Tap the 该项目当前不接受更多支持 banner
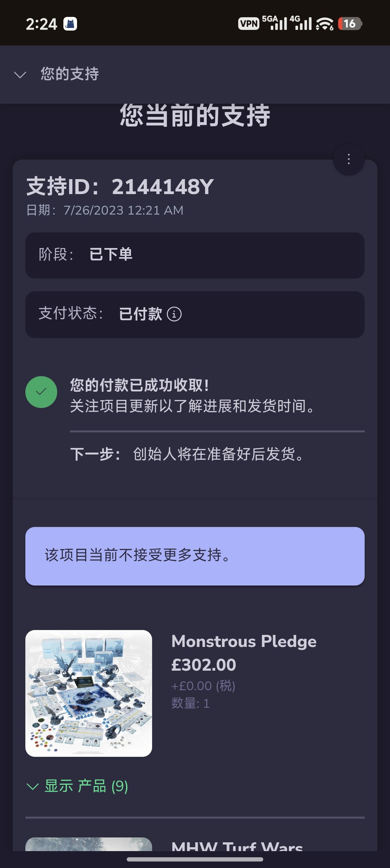Viewport: 390px width, 868px height. (x=195, y=556)
